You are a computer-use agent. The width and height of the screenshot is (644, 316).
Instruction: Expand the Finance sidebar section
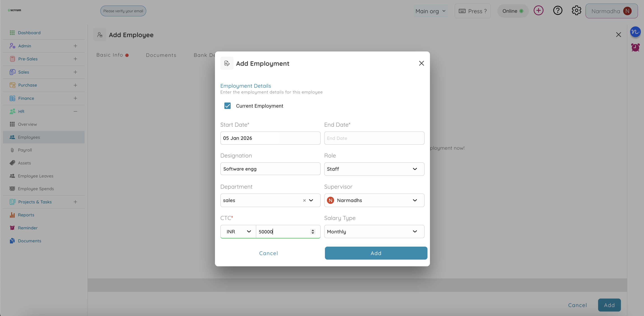point(75,98)
